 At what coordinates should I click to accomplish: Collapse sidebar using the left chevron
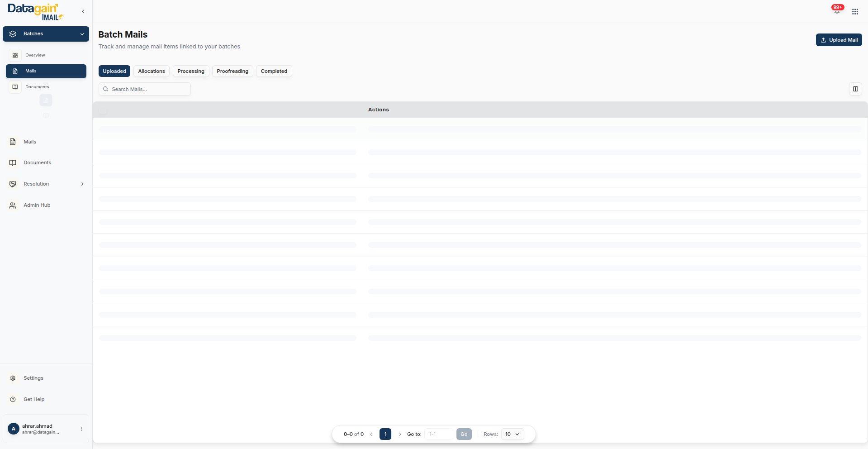tap(83, 12)
